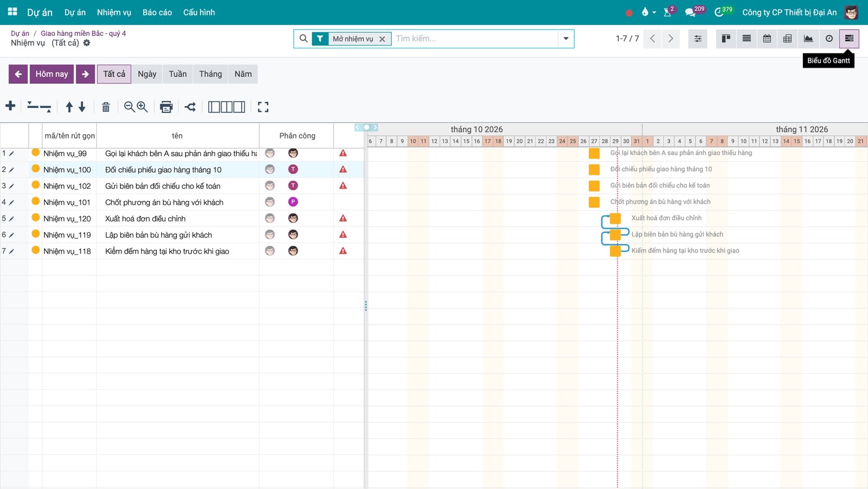The height and width of the screenshot is (489, 868).
Task: Click the warning triangle on Nhiệm vụ_120 row
Action: [x=343, y=218]
